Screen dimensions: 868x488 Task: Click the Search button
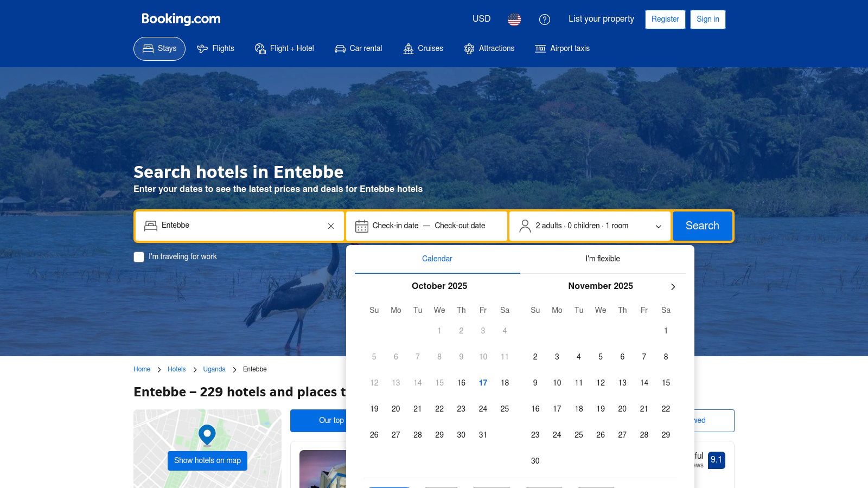click(x=702, y=226)
